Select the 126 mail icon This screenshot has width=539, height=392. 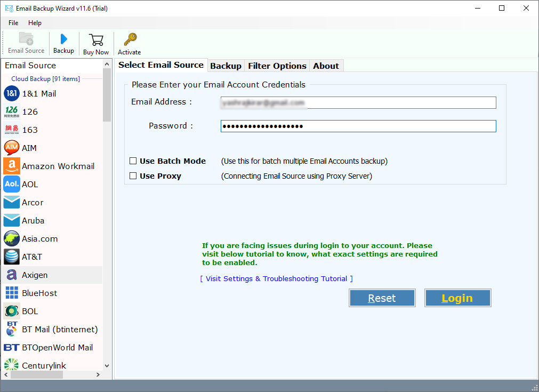[x=12, y=112]
